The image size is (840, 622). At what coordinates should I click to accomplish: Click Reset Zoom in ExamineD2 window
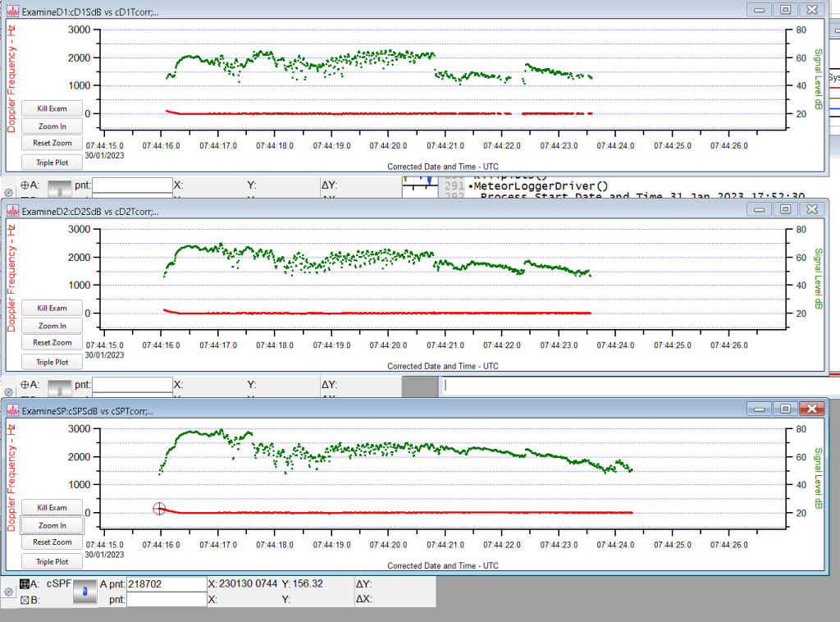click(52, 342)
